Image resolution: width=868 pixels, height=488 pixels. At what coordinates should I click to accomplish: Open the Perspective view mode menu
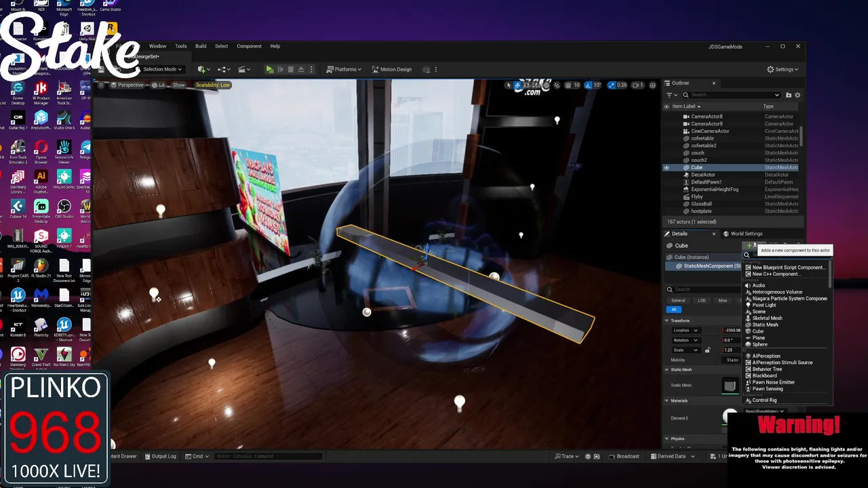127,85
